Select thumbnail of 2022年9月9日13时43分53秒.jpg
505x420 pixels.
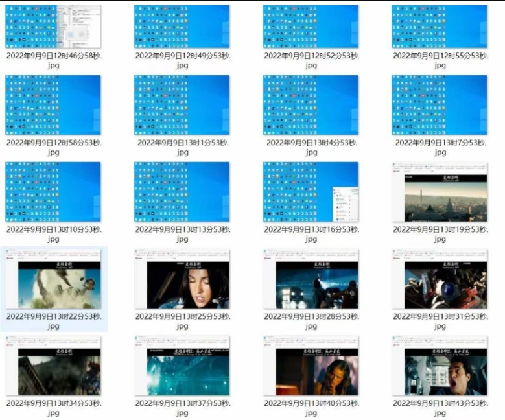pyautogui.click(x=440, y=366)
